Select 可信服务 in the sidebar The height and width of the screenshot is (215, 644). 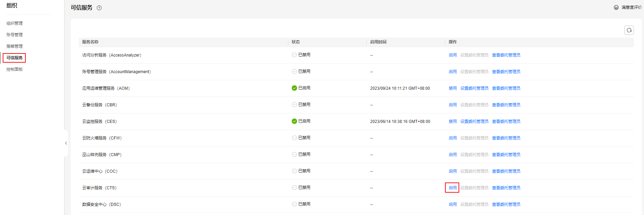click(15, 58)
